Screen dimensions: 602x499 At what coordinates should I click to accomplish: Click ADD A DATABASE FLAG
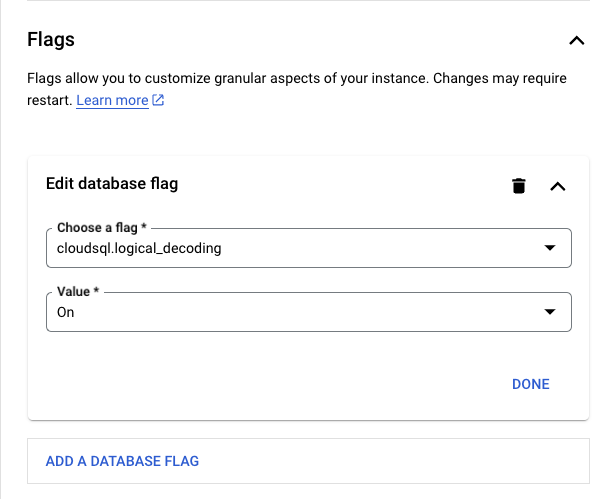tap(122, 461)
